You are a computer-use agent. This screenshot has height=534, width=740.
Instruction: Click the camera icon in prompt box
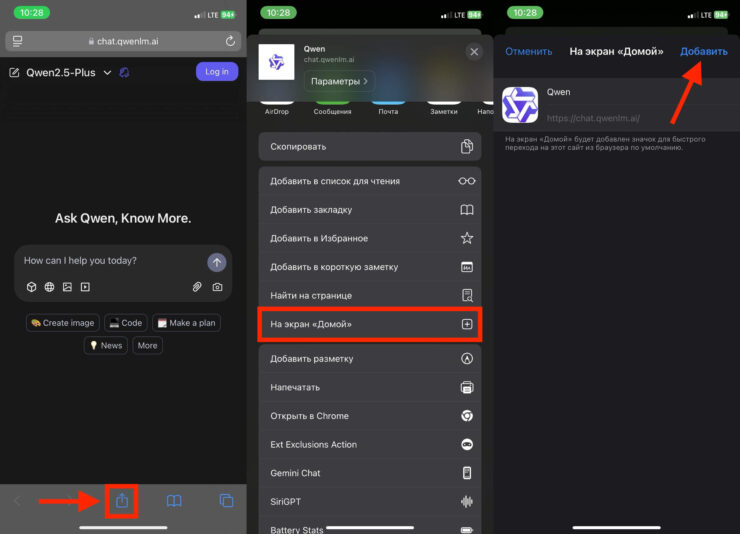tap(217, 287)
